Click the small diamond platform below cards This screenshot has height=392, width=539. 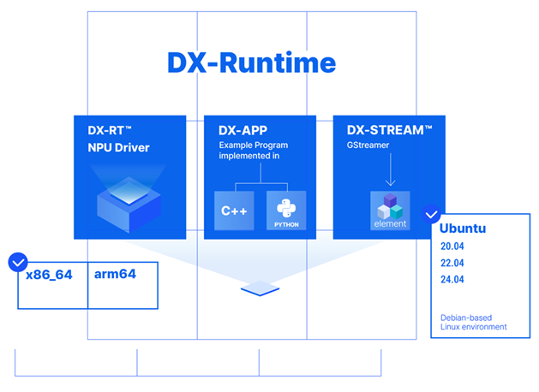click(261, 288)
